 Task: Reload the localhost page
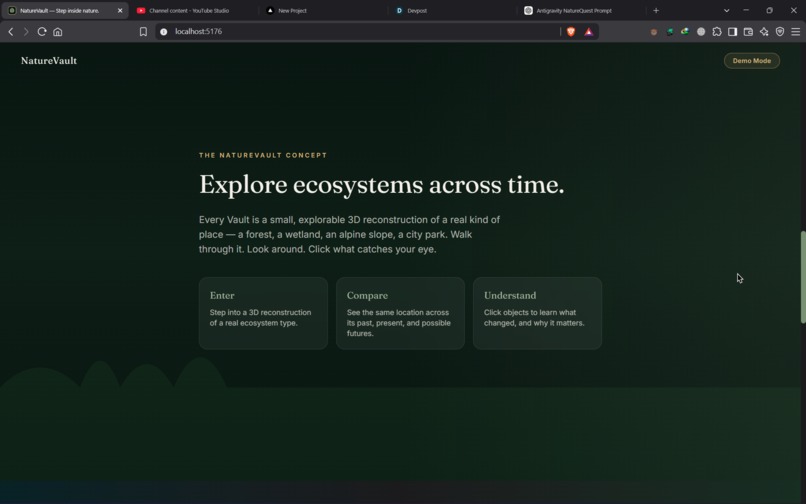coord(42,31)
